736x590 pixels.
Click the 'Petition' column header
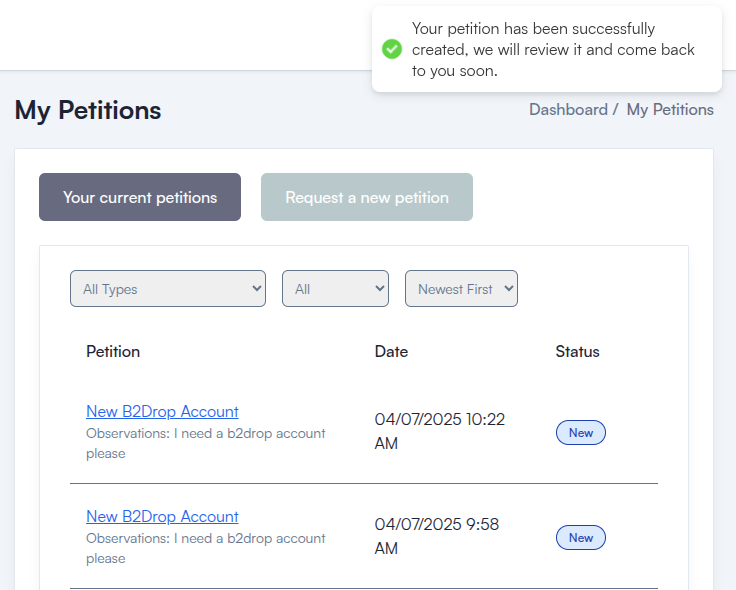pyautogui.click(x=113, y=352)
